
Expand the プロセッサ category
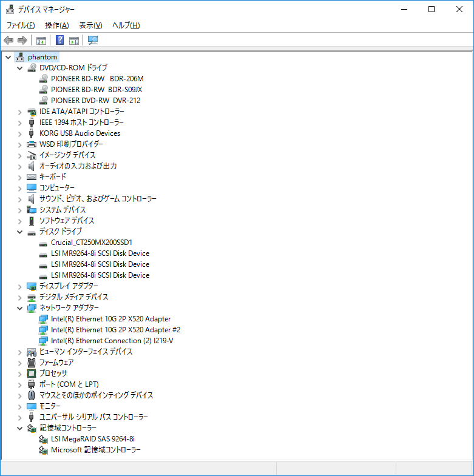pos(20,374)
